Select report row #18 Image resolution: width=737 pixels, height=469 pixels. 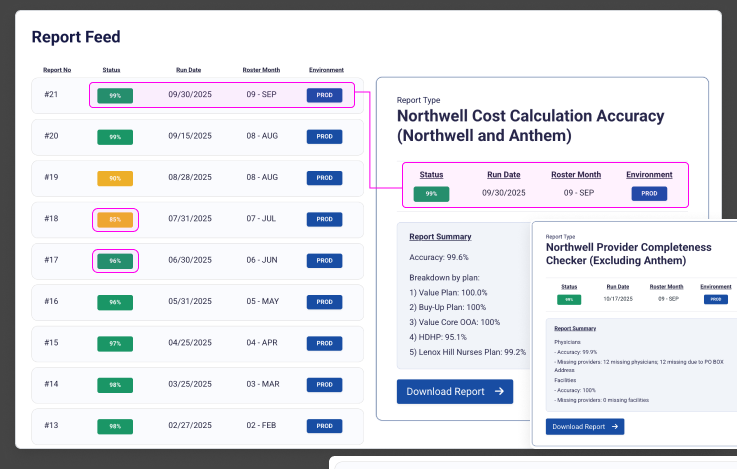tap(197, 219)
